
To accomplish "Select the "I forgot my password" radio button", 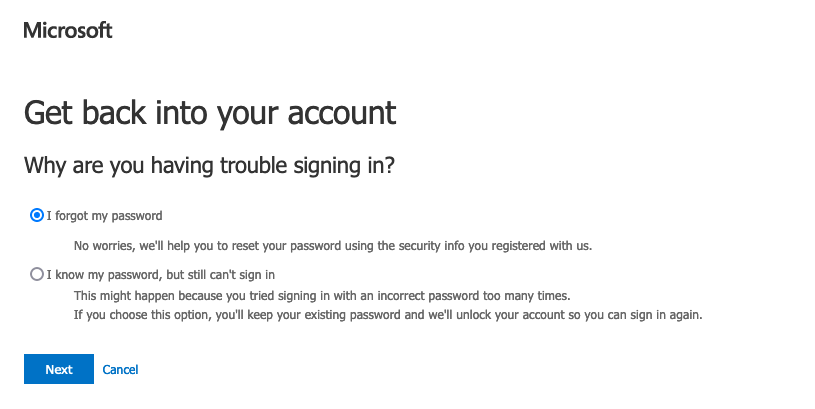I will pos(37,215).
